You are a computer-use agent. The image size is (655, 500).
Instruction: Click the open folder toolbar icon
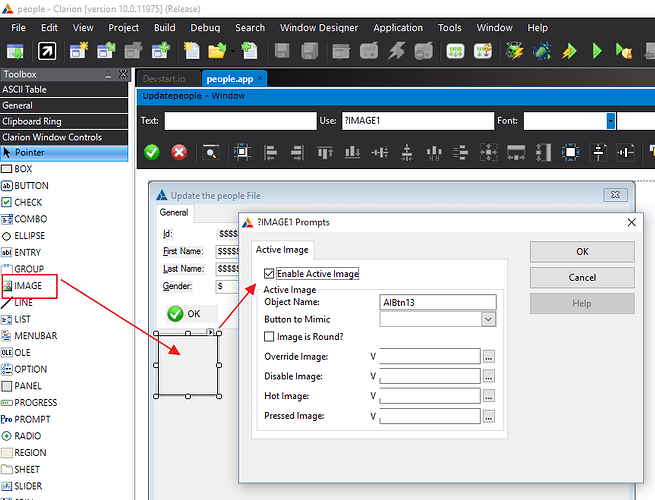(x=217, y=51)
